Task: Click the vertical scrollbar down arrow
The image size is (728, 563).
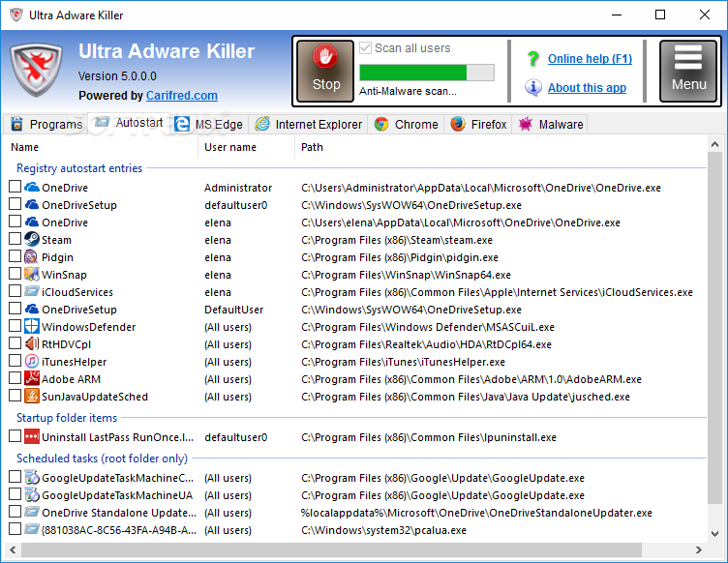Action: [714, 533]
